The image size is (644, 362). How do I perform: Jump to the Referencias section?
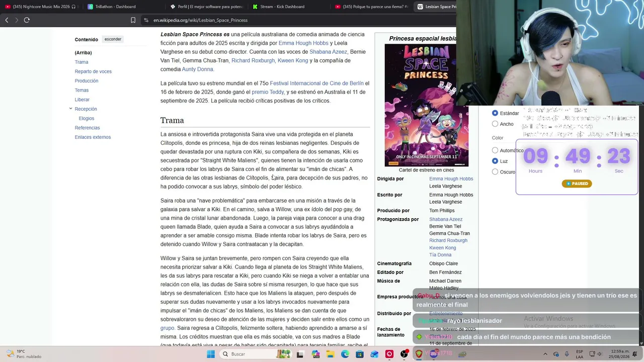87,128
